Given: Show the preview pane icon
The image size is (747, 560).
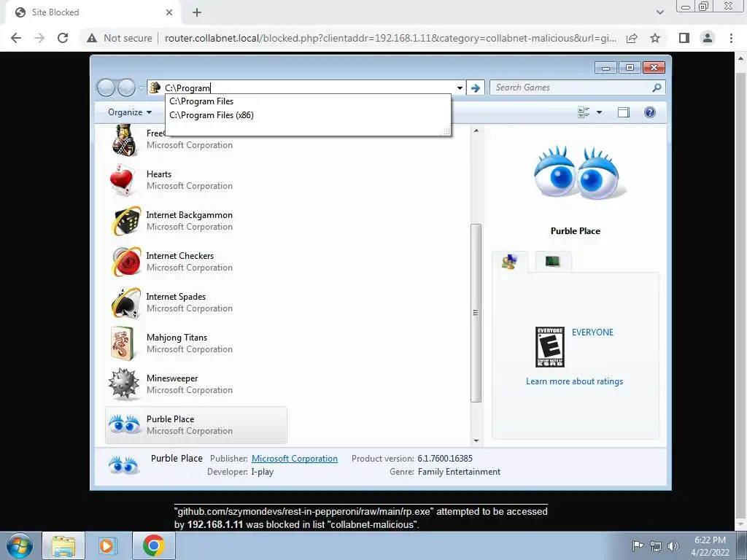Looking at the screenshot, I should [624, 112].
